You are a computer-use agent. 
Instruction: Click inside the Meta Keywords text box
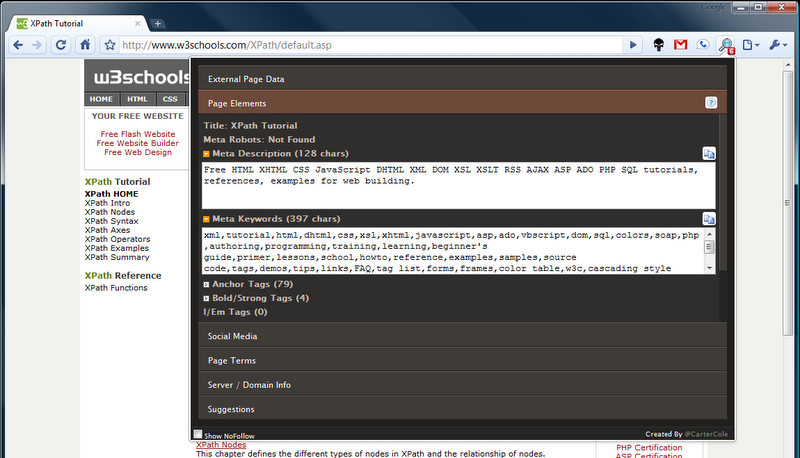tap(453, 251)
